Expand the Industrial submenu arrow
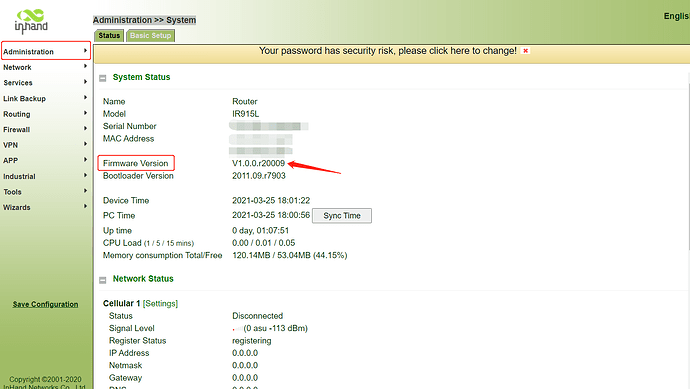Viewport: 690px width, 389px height. 85,175
